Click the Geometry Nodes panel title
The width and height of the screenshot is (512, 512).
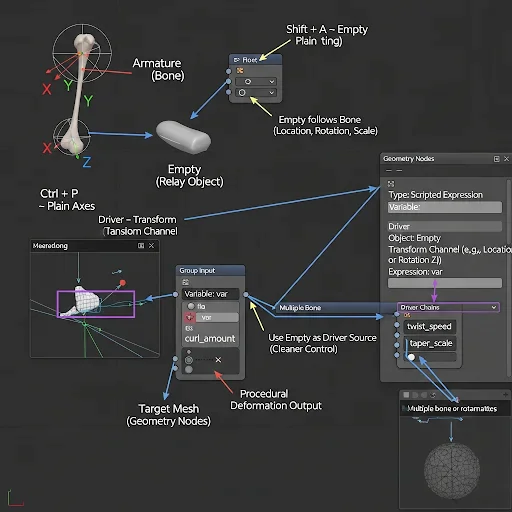409,159
